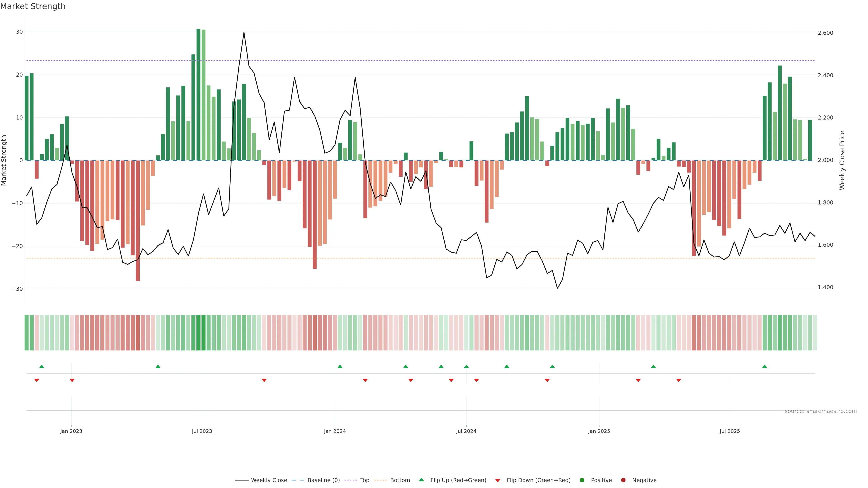868x488 pixels.
Task: Click the tallest green bar near Jul 2023
Action: click(198, 94)
